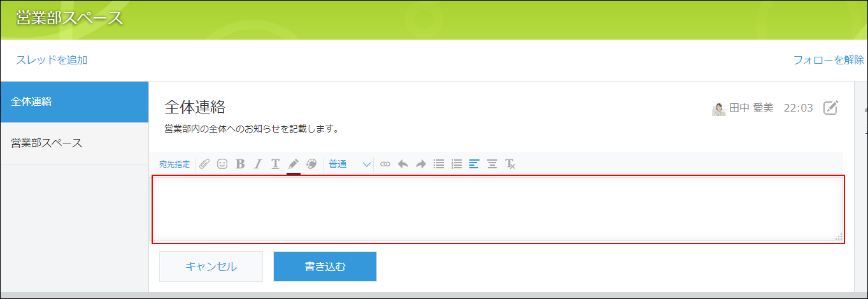Viewport: 868px width, 299px height.
Task: Click the redo arrow icon
Action: [421, 164]
